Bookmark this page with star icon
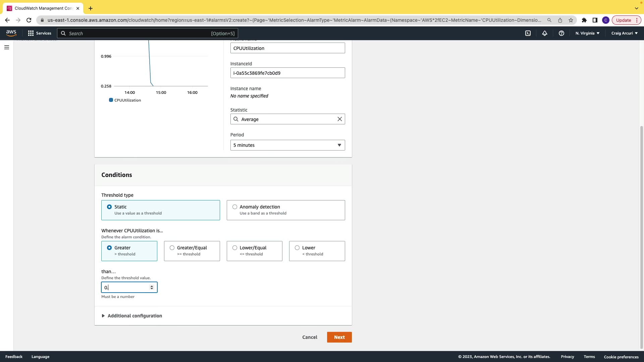Screen dimensions: 644x362 pyautogui.click(x=571, y=20)
